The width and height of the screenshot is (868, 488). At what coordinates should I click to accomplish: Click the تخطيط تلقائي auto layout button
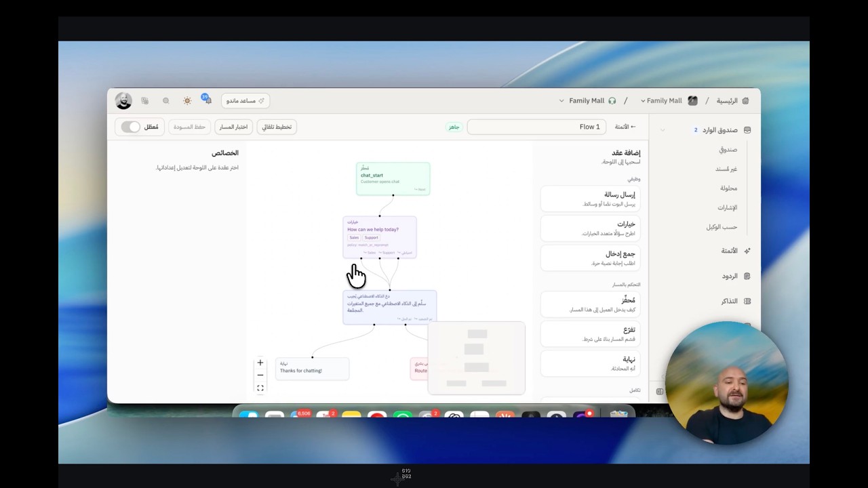pos(277,127)
